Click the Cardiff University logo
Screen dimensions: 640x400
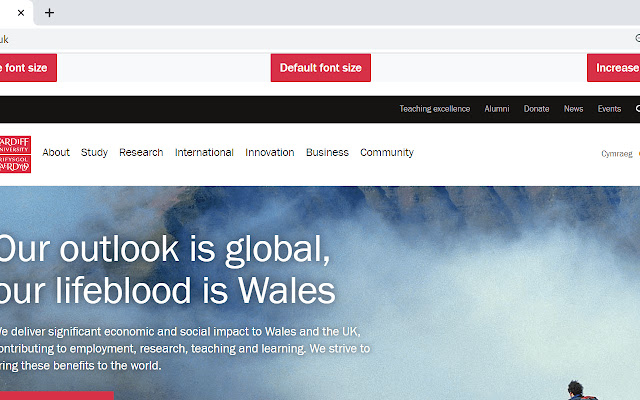pos(15,154)
